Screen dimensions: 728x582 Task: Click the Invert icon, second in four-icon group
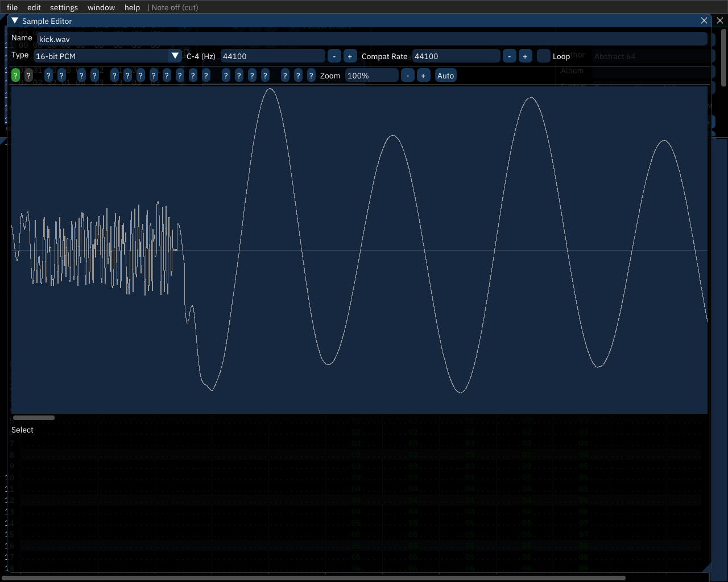click(x=239, y=76)
